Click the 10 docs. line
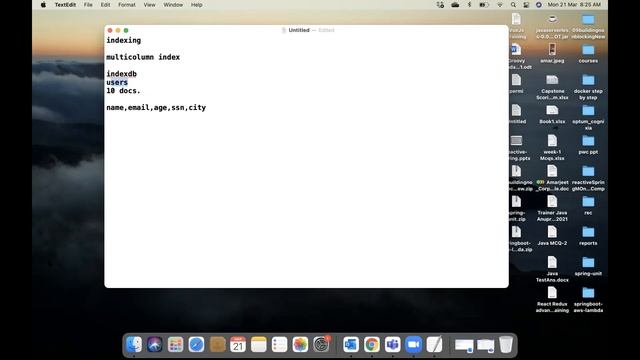Viewport: 640px width, 360px height. point(123,91)
